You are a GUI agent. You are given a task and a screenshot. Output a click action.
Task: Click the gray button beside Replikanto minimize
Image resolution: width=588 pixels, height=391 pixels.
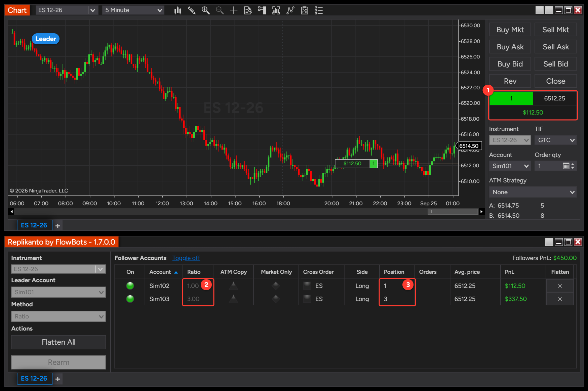point(549,242)
